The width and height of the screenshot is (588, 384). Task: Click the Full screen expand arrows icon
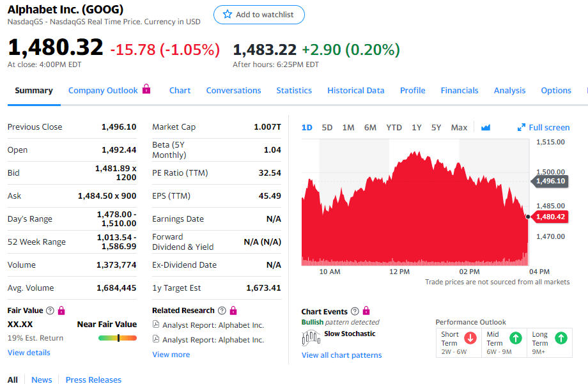pos(522,128)
